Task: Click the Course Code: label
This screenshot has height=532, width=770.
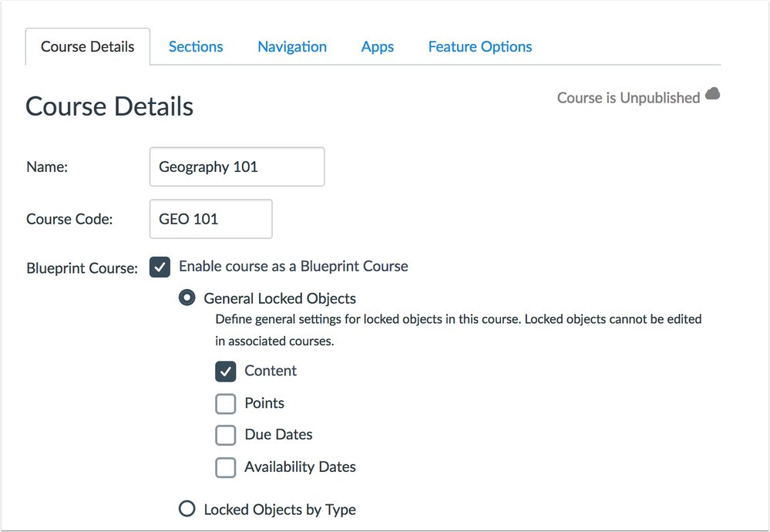Action: click(69, 219)
